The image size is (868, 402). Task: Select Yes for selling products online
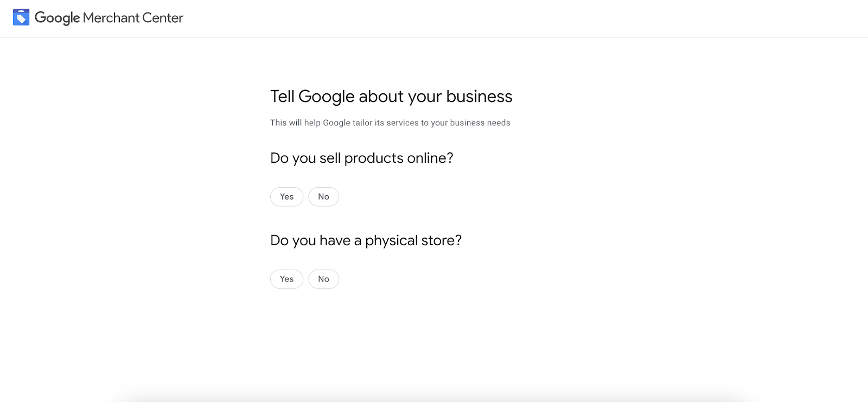click(286, 196)
